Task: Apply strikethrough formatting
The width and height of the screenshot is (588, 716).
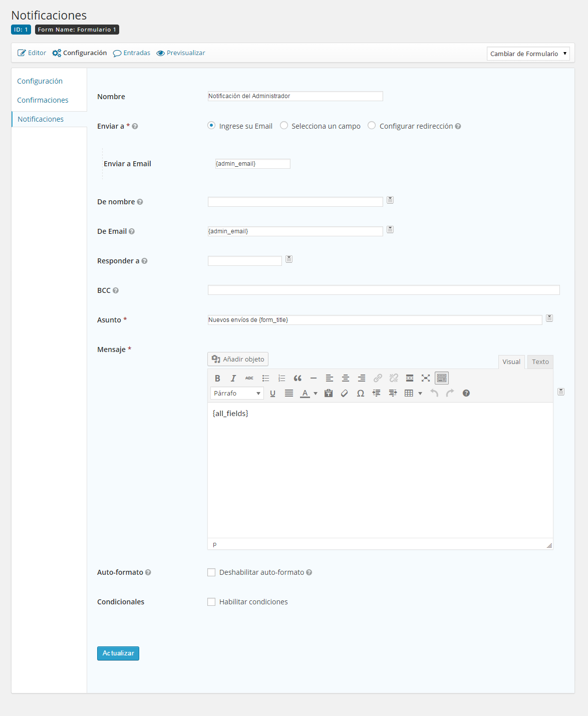Action: (x=249, y=378)
